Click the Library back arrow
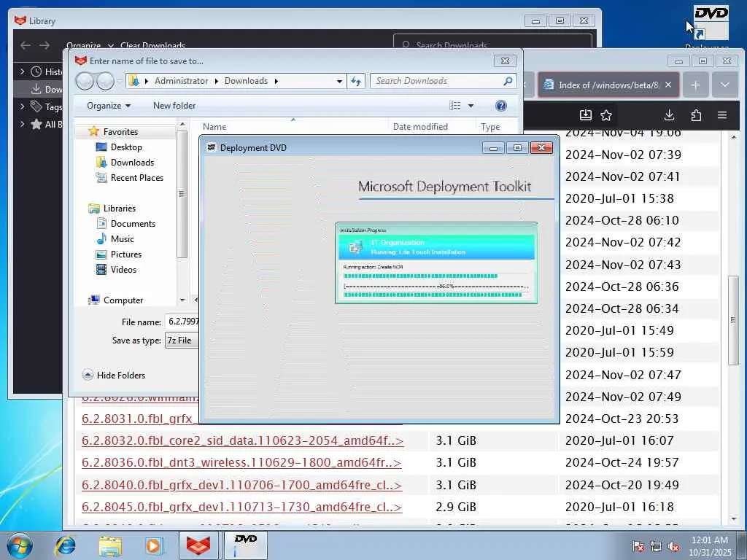 pyautogui.click(x=26, y=45)
